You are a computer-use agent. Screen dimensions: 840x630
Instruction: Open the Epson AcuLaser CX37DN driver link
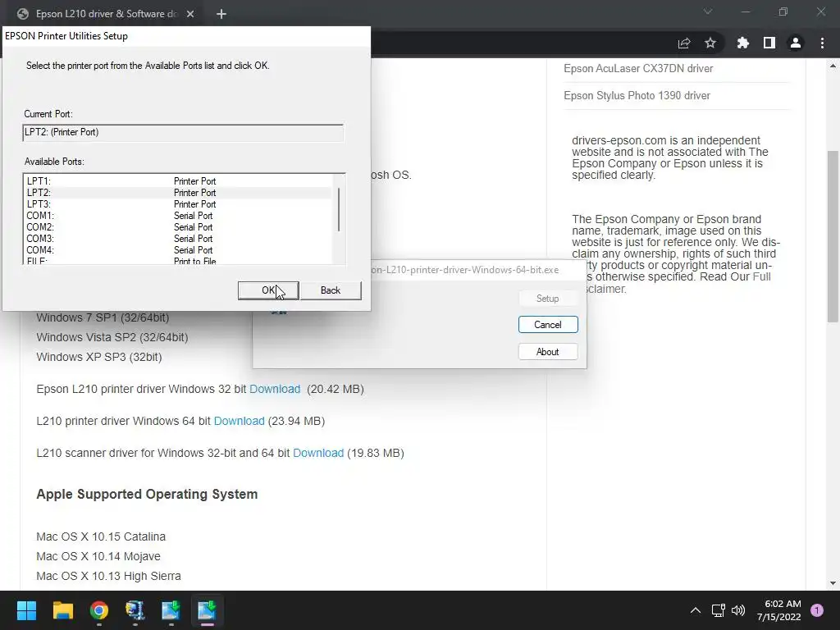pyautogui.click(x=638, y=69)
